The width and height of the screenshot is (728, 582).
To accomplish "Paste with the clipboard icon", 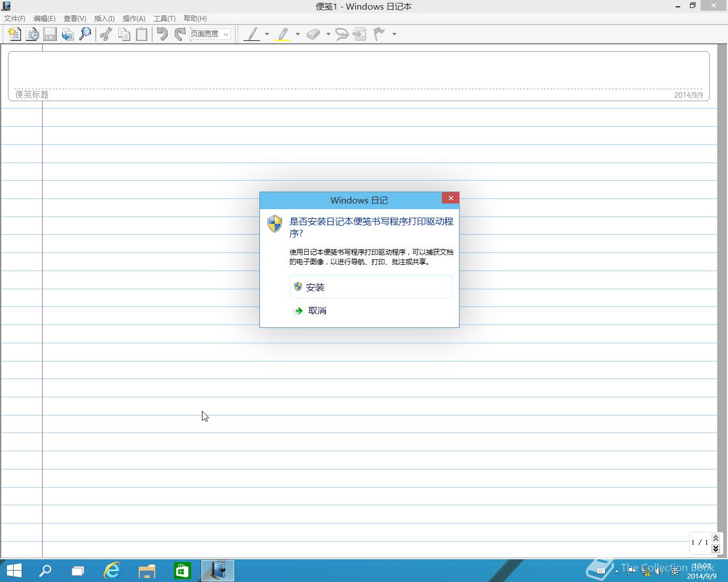I will 142,34.
